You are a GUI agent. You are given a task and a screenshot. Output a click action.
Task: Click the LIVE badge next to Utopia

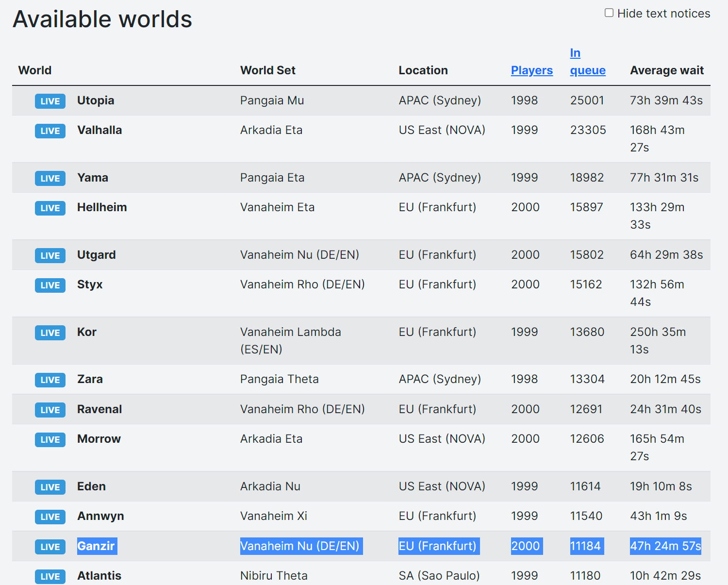(50, 101)
